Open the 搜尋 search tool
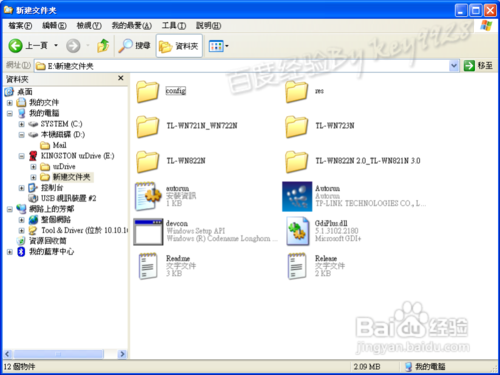 [x=134, y=46]
